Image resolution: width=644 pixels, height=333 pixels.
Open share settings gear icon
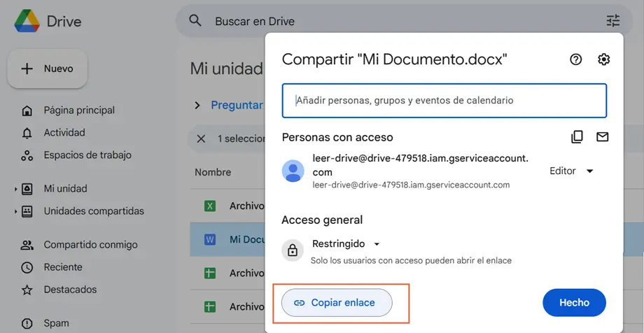click(x=603, y=59)
